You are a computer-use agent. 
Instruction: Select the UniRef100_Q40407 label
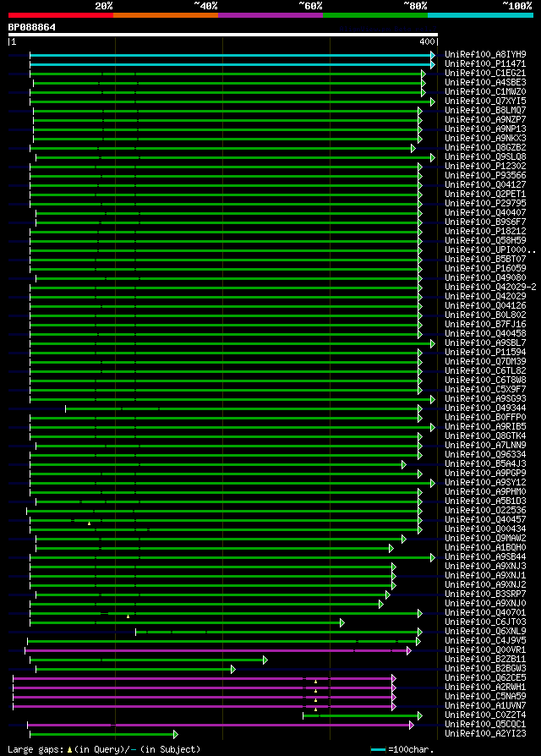[x=485, y=212]
